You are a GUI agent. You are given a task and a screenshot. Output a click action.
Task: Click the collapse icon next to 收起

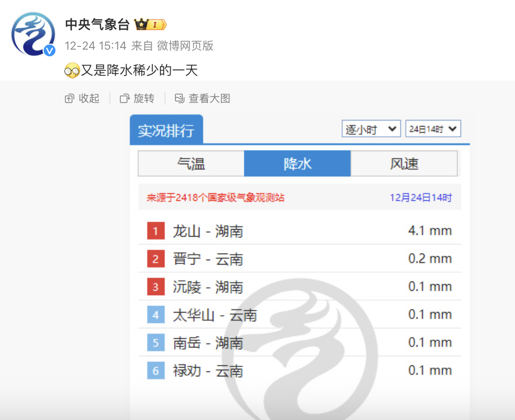pos(69,98)
